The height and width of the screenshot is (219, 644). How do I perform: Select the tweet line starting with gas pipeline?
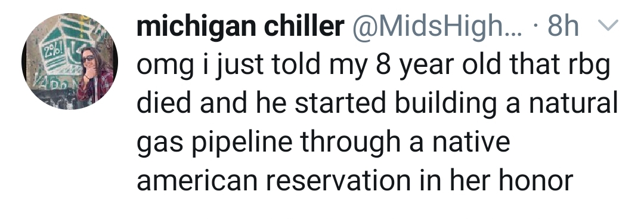(323, 143)
